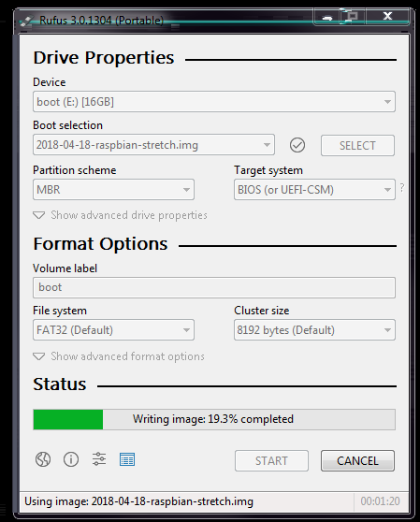Screen dimensions: 420x522
Task: Open settings sliders icon
Action: (x=99, y=459)
